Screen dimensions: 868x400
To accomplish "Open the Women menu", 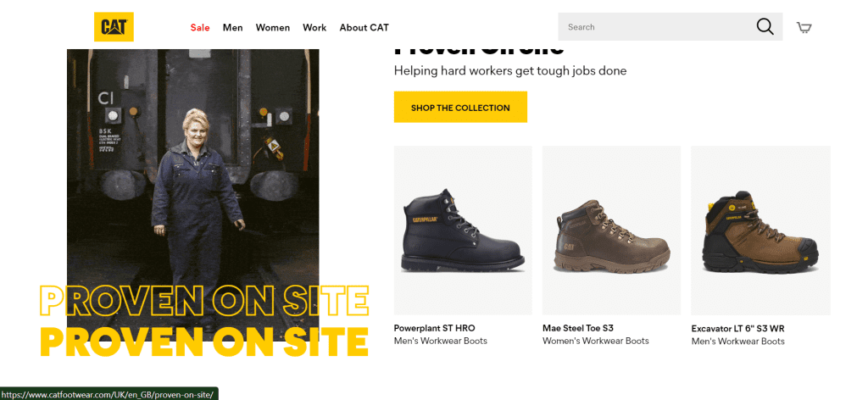I will point(273,27).
